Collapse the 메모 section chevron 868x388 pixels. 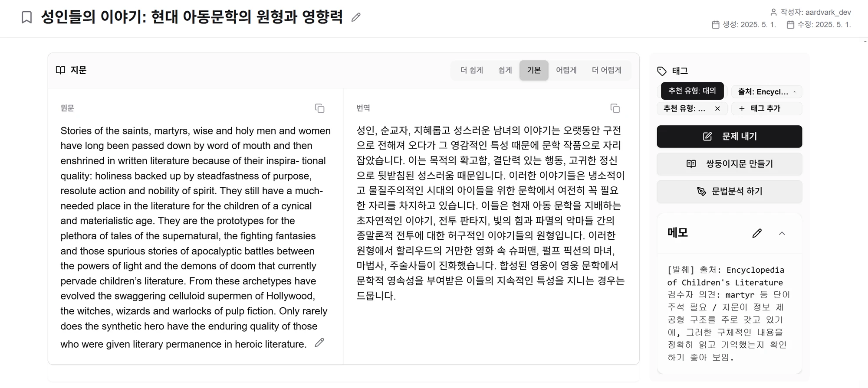point(782,233)
